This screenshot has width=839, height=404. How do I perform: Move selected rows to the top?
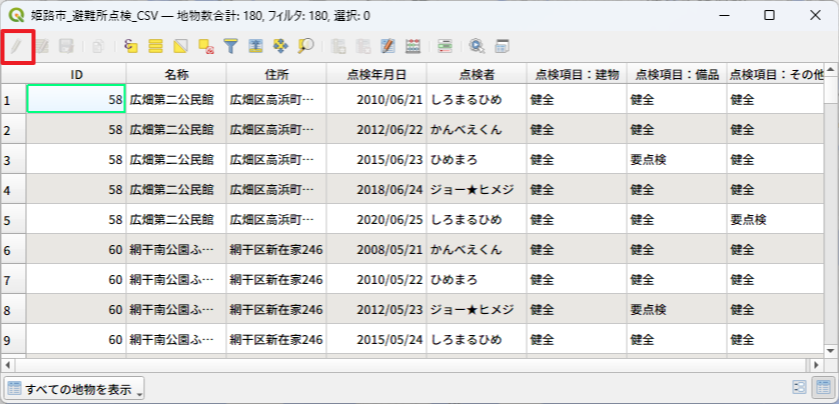[256, 46]
